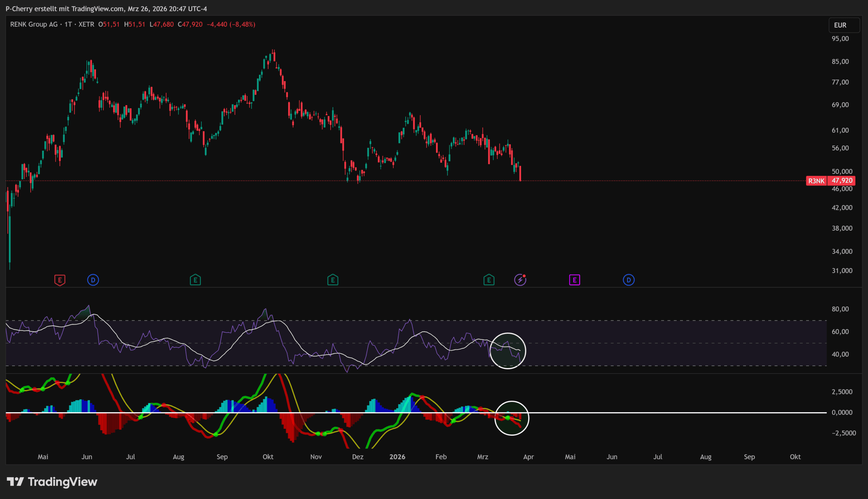Click the TradingView logo at bottom left

52,482
